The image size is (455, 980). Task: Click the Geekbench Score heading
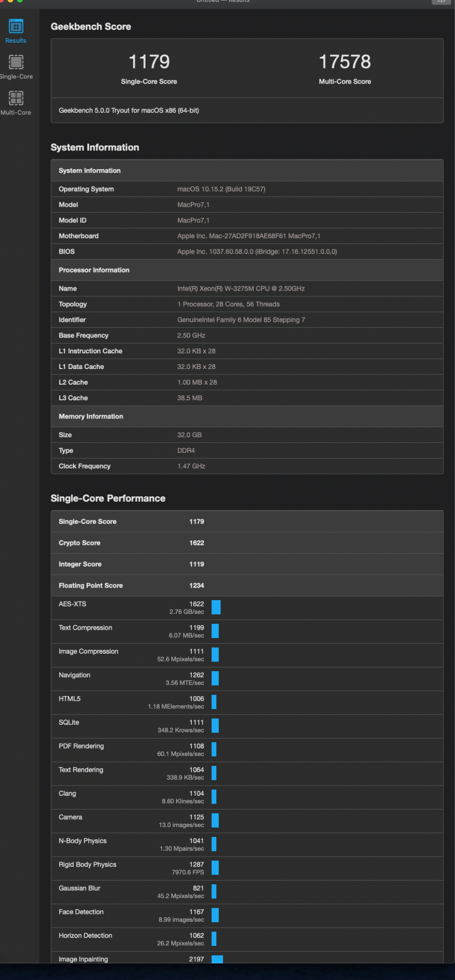(x=91, y=26)
